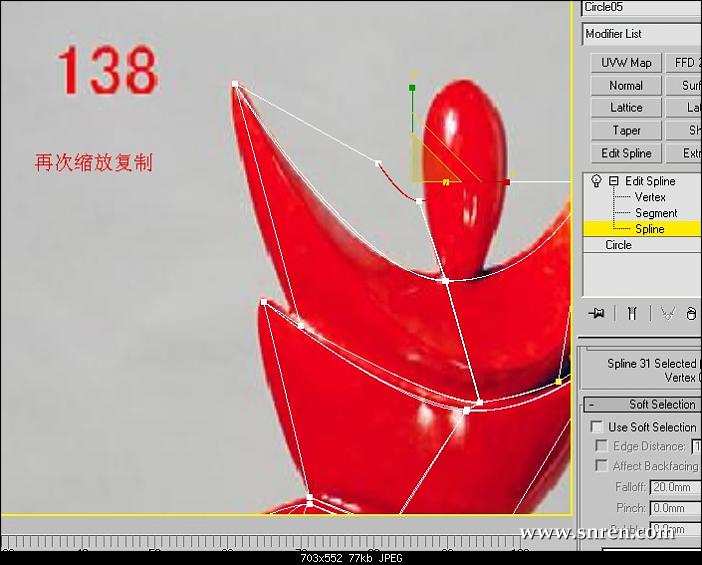This screenshot has height=565, width=702.
Task: Click the Circle05 object name field
Action: coord(642,8)
